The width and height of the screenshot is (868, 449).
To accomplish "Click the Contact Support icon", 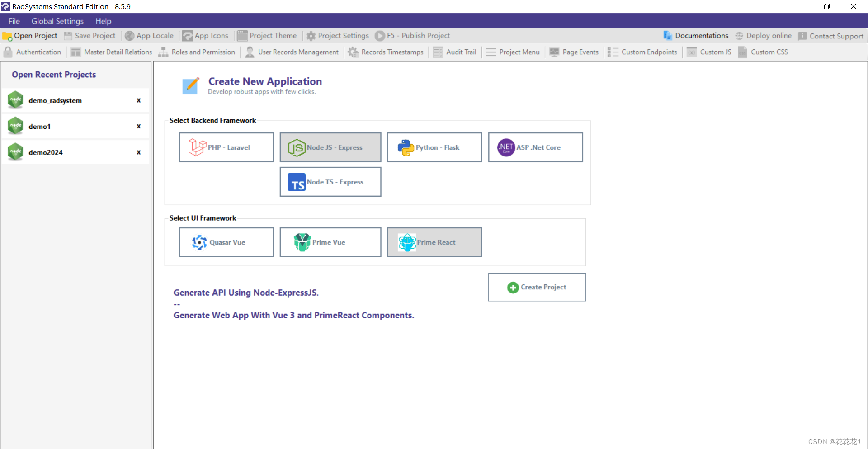I will [802, 36].
